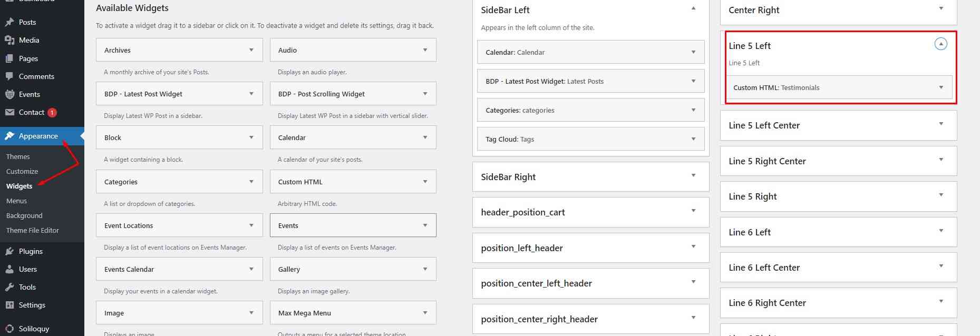
Task: Open Theme File Editor link
Action: pyautogui.click(x=33, y=230)
